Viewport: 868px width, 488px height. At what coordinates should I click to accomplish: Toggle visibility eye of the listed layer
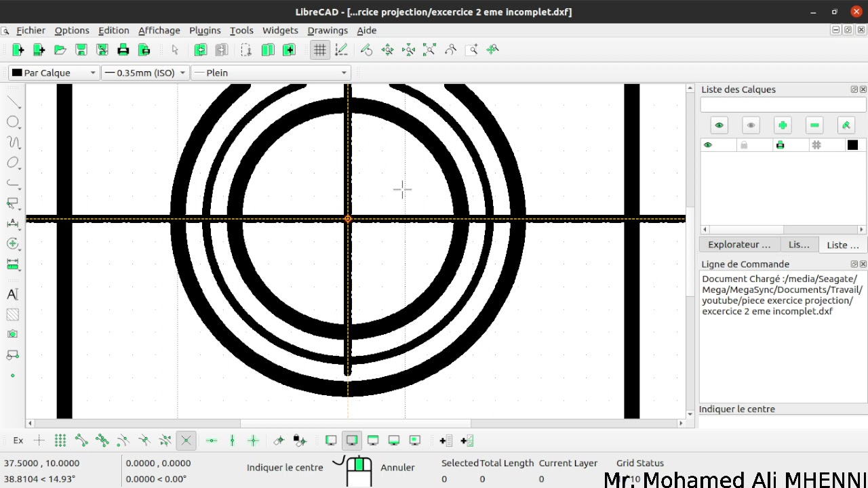coord(708,145)
